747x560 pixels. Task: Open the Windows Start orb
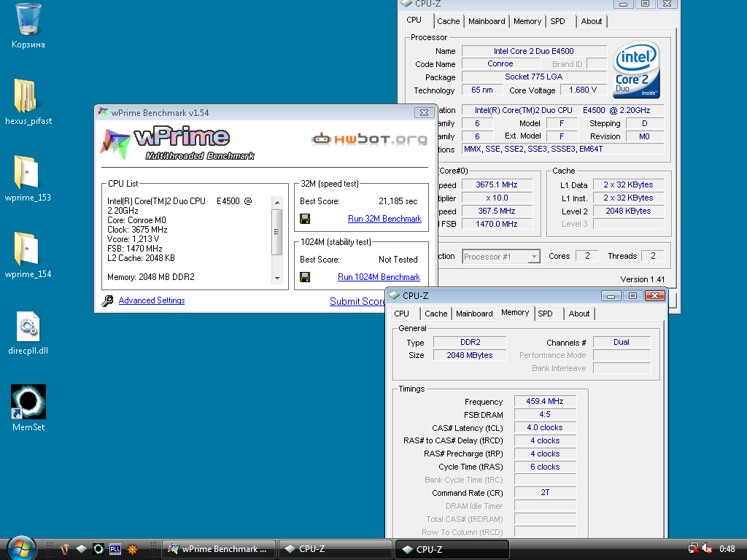[x=21, y=548]
